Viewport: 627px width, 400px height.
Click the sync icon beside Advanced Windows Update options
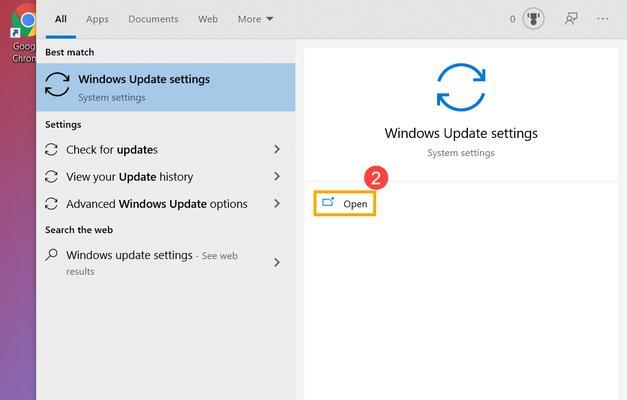pyautogui.click(x=51, y=204)
